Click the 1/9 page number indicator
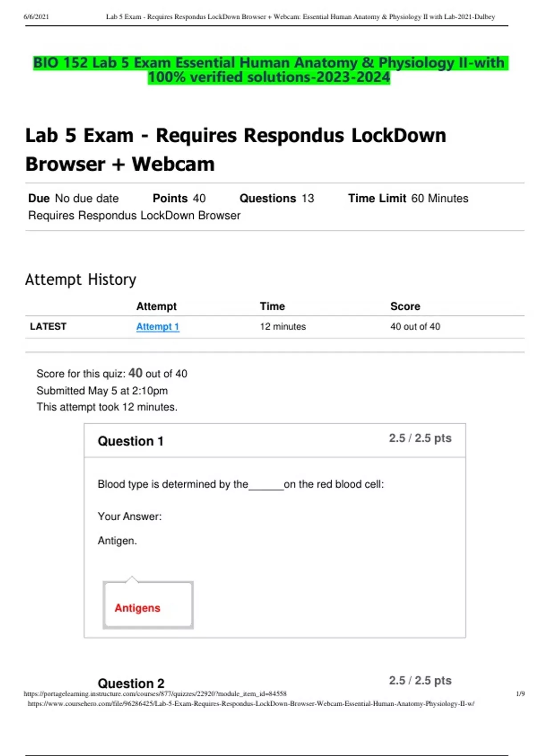 click(x=520, y=694)
